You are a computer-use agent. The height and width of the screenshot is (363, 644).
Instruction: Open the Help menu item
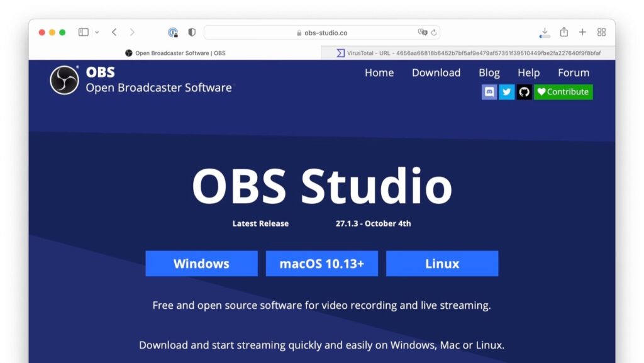(528, 72)
